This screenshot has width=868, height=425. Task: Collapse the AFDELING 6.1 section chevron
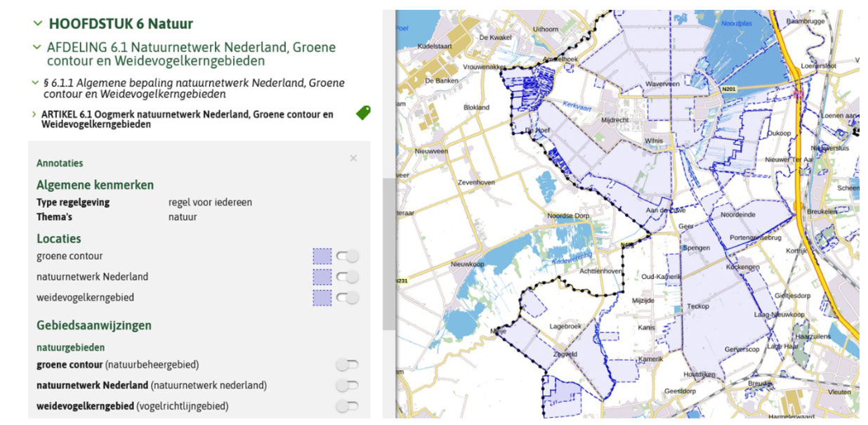37,47
